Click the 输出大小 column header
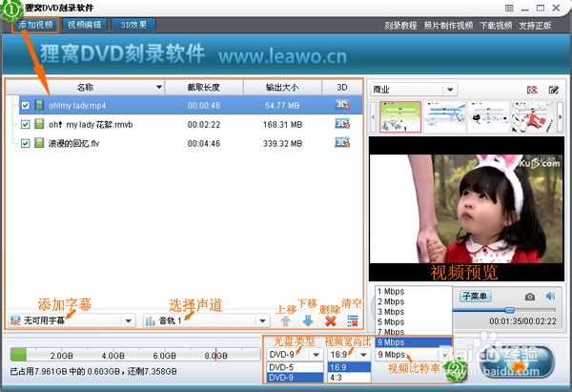This screenshot has height=392, width=572. (x=282, y=87)
